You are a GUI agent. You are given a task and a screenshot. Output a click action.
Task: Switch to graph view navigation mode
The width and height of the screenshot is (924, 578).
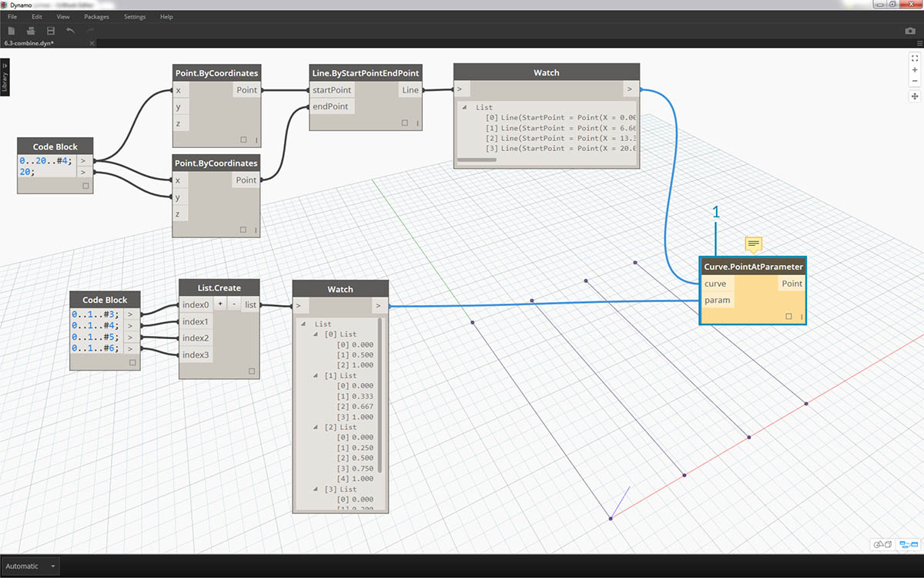point(909,545)
